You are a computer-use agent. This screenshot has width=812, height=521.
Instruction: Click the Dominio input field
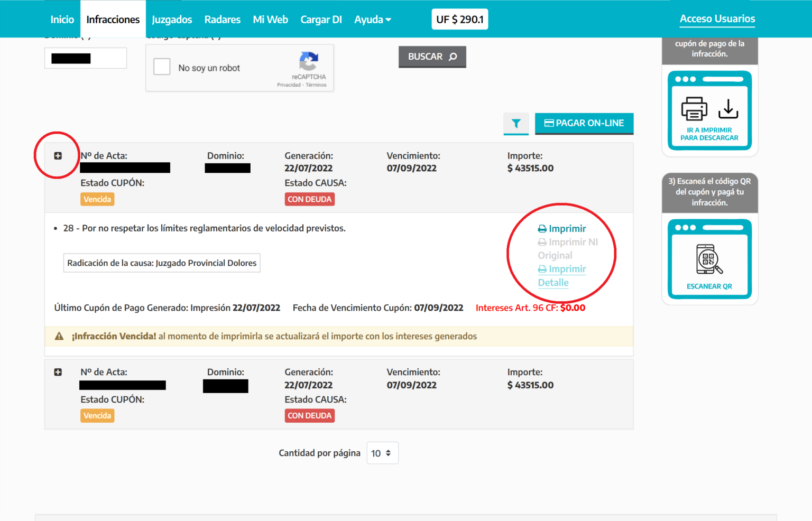[85, 58]
